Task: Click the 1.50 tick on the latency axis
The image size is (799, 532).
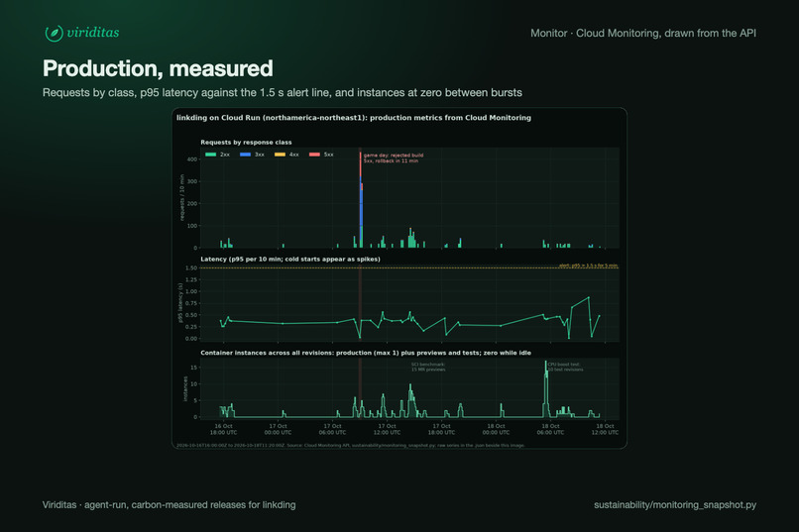Action: (191, 267)
